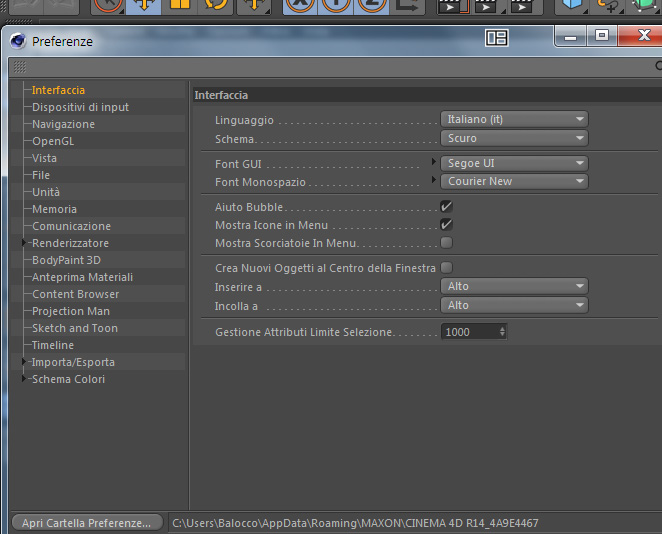The image size is (662, 534).
Task: Select the Rotate tool in main toolbar
Action: pos(216,6)
